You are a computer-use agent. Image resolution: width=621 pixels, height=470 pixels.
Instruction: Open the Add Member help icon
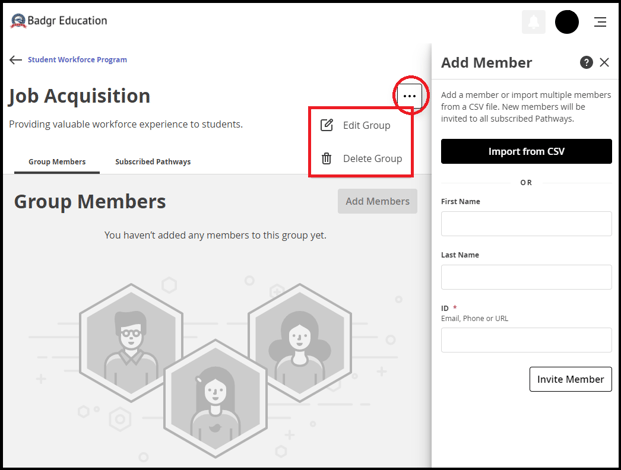click(586, 62)
